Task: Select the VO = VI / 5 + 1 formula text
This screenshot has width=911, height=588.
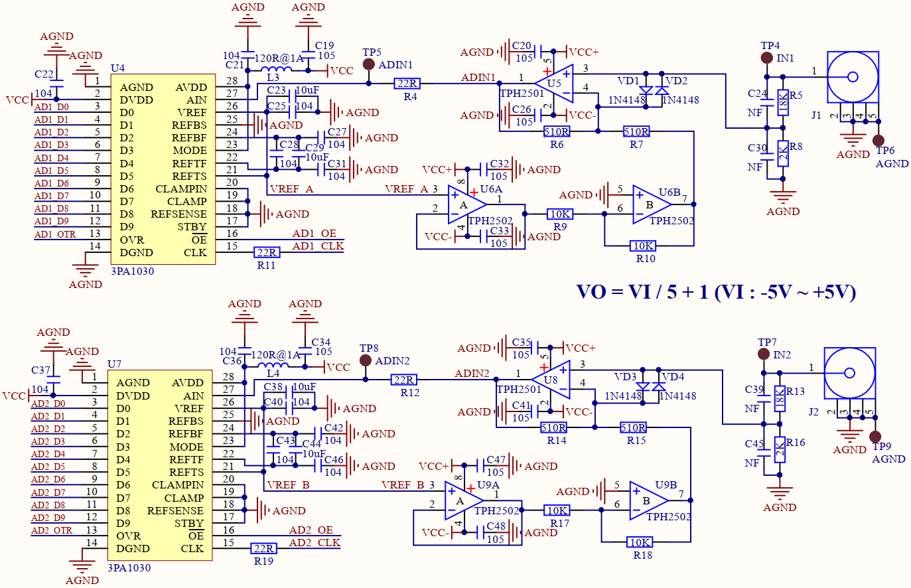Action: (x=717, y=293)
